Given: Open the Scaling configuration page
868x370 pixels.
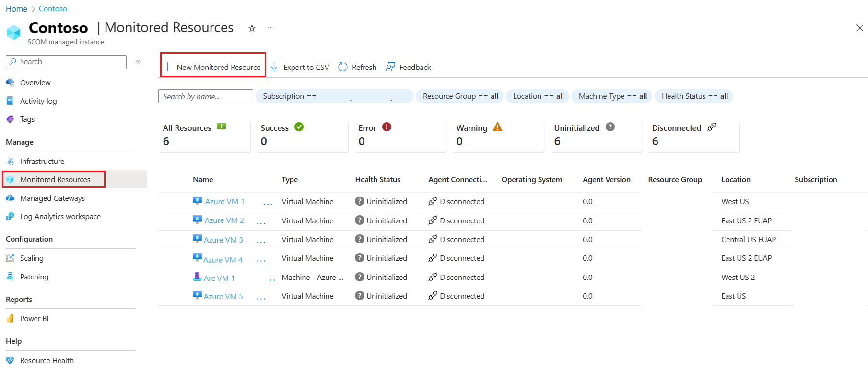Looking at the screenshot, I should coord(32,258).
